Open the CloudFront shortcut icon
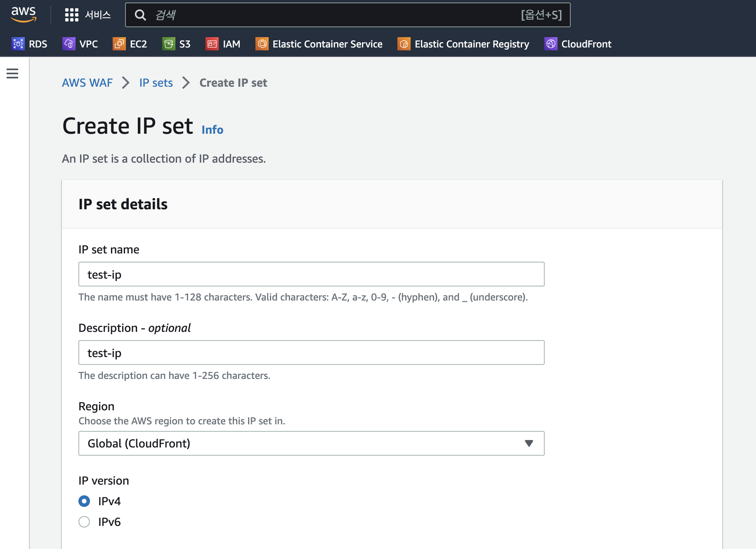This screenshot has height=549, width=756. (551, 44)
